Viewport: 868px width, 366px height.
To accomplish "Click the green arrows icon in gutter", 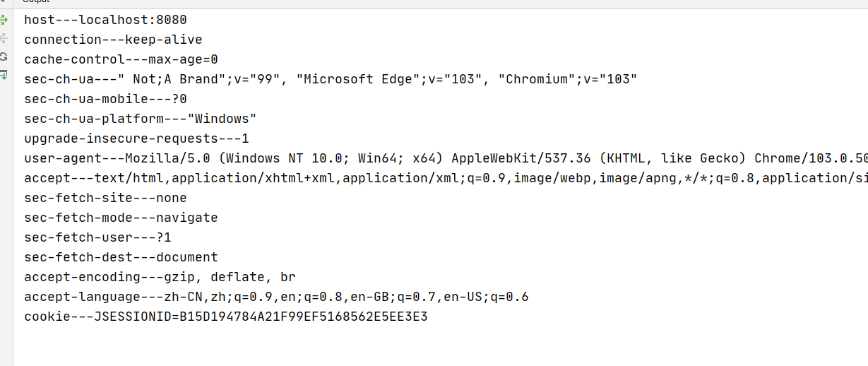I will [x=4, y=20].
